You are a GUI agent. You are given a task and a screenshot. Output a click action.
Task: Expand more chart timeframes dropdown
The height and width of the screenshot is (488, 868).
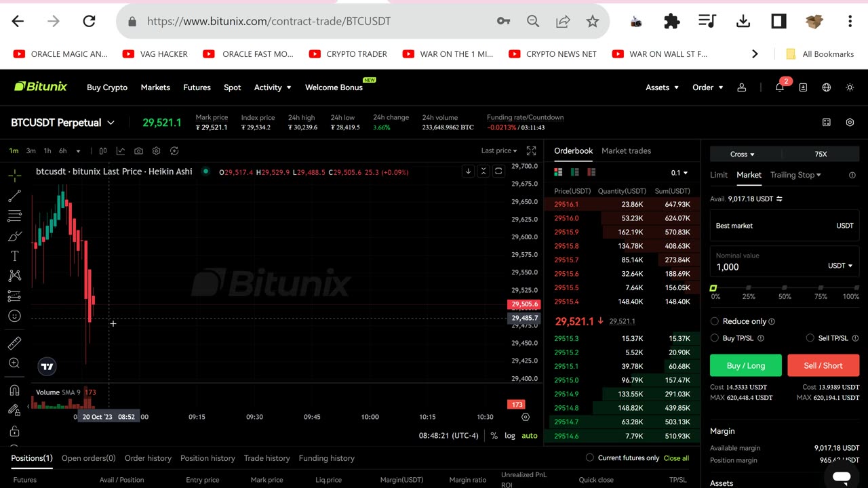tap(78, 151)
